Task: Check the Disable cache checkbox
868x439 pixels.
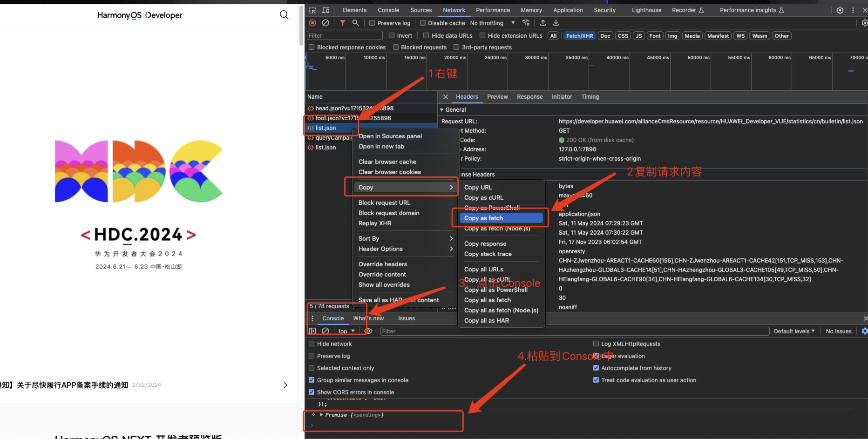Action: (x=423, y=23)
